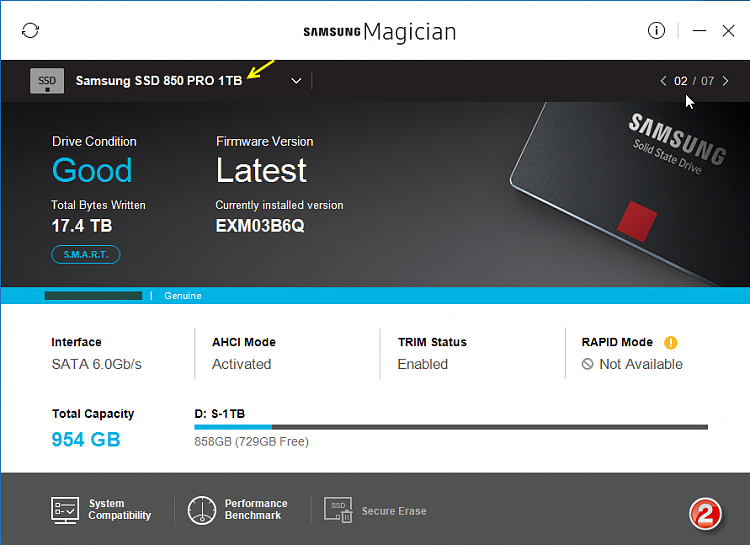Click the Genuine label

coord(183,296)
